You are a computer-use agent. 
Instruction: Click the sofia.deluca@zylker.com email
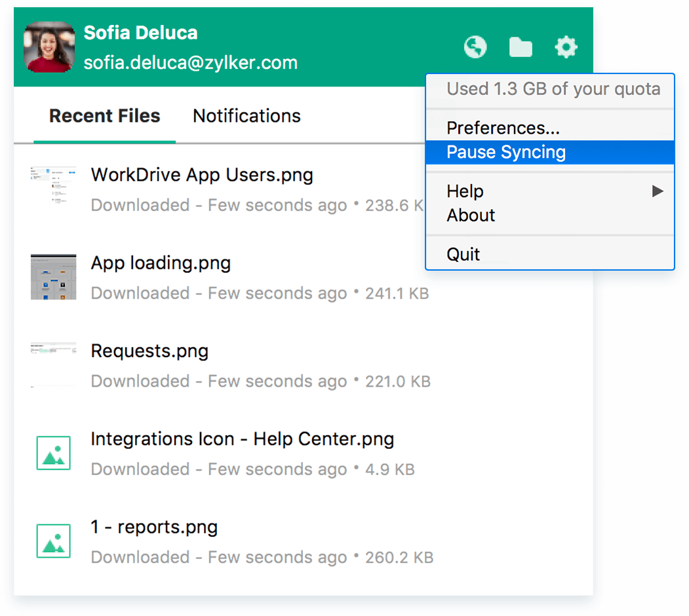[191, 62]
